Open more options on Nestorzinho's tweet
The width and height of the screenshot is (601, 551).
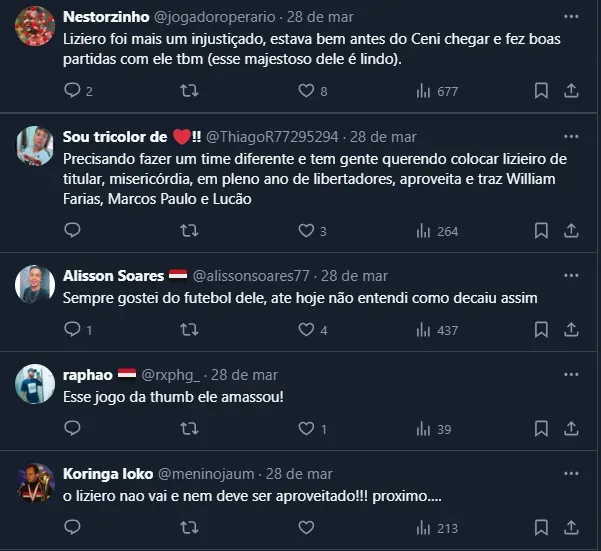571,17
